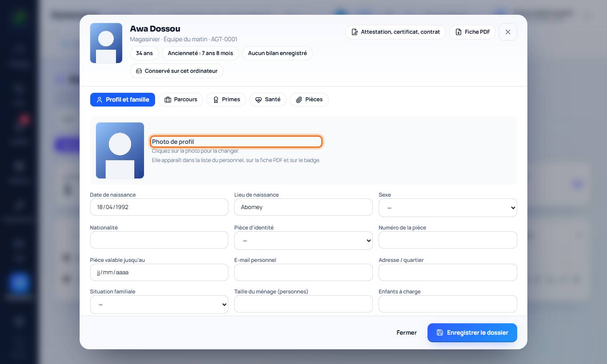
Task: Click the floppy disk icon in Enregistrer
Action: point(440,332)
